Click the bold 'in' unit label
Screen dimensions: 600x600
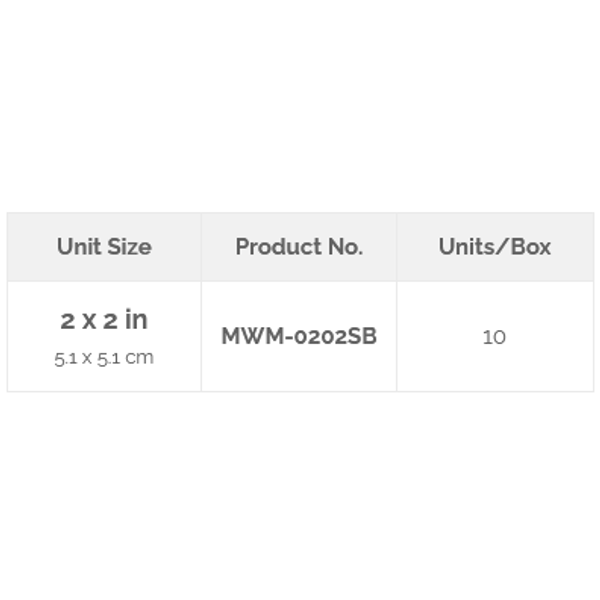pyautogui.click(x=136, y=319)
